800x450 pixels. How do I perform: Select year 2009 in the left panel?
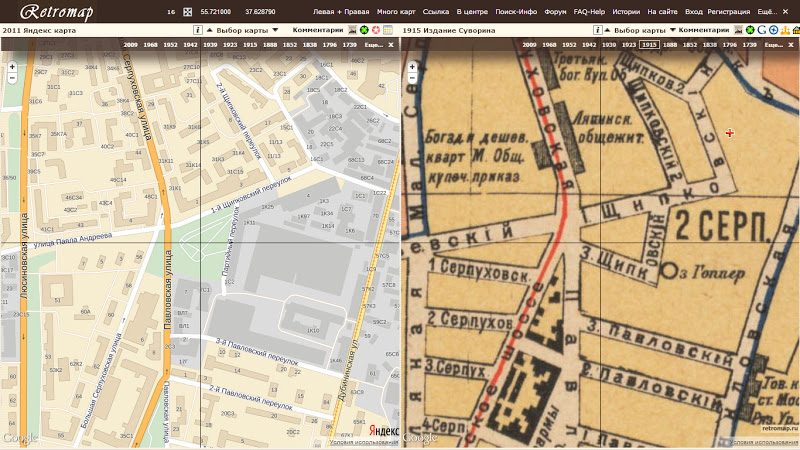130,45
